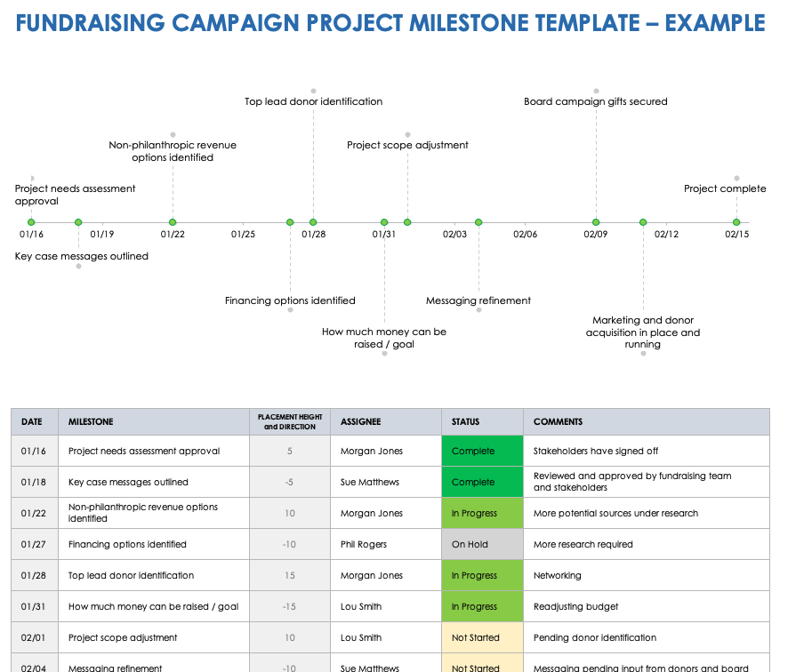Select the 'Financing options identified' timeline label
The image size is (788, 672).
pos(290,300)
